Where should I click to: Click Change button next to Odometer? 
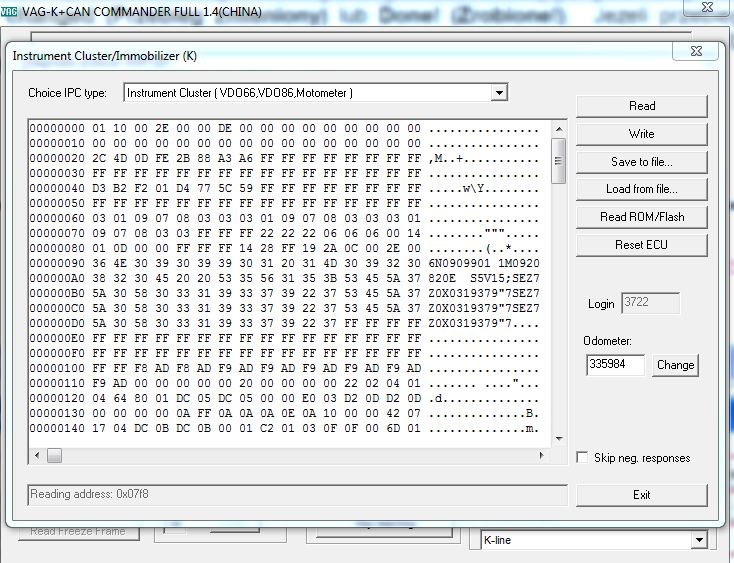click(675, 365)
